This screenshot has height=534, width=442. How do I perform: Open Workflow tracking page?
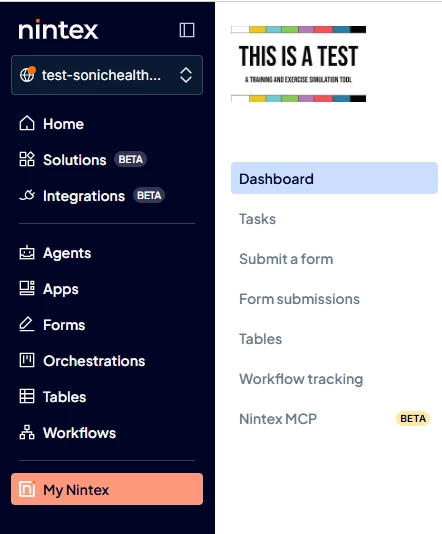pos(301,379)
